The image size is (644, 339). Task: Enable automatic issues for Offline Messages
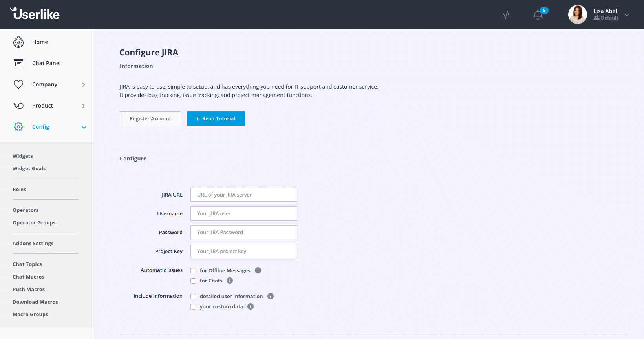point(193,271)
